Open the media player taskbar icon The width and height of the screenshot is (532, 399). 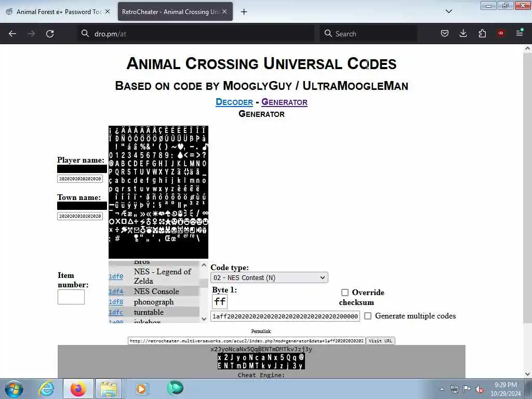pyautogui.click(x=141, y=389)
